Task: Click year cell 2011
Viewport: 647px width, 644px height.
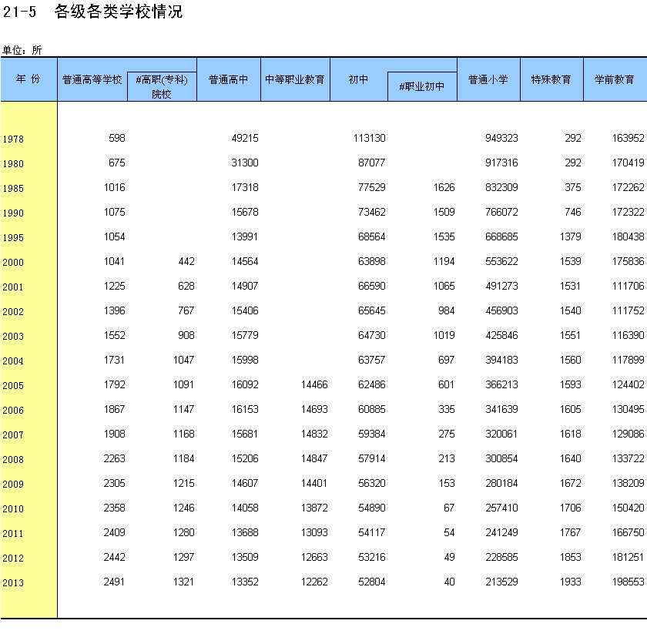Action: tap(13, 533)
